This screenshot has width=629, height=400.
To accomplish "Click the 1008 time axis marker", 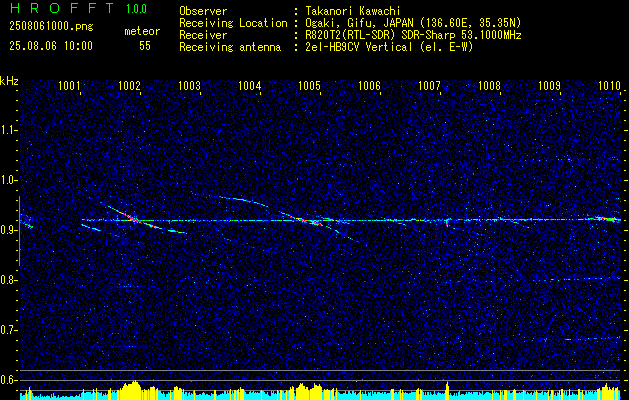I will point(489,85).
